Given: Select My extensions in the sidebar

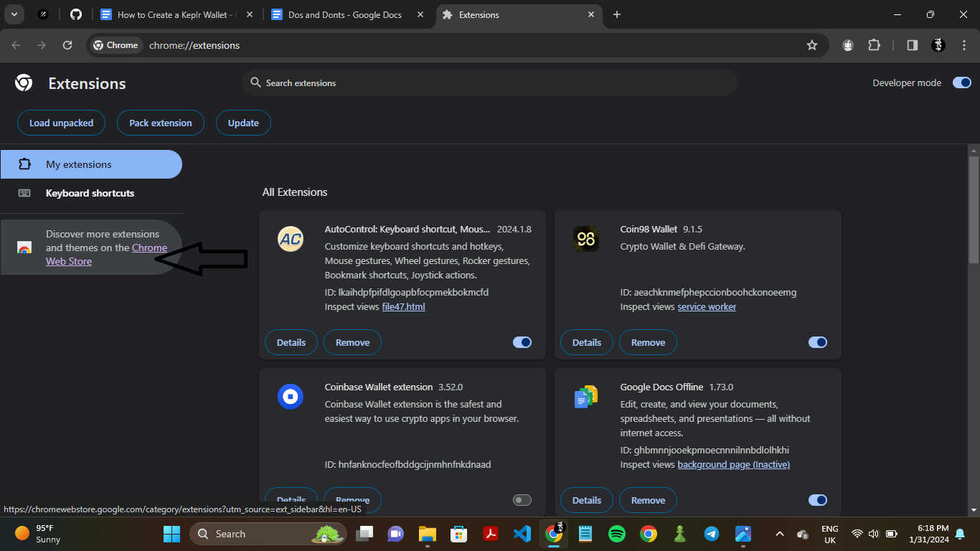Looking at the screenshot, I should pos(91,164).
